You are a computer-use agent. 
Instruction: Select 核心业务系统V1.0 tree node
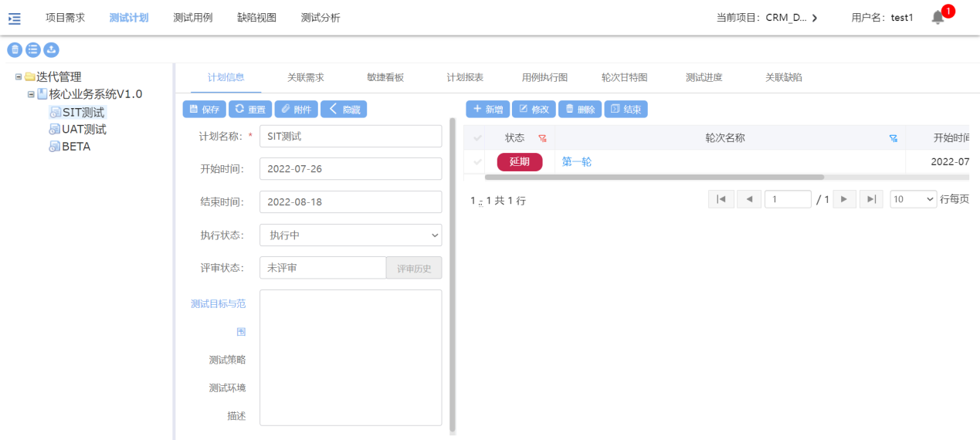coord(96,94)
